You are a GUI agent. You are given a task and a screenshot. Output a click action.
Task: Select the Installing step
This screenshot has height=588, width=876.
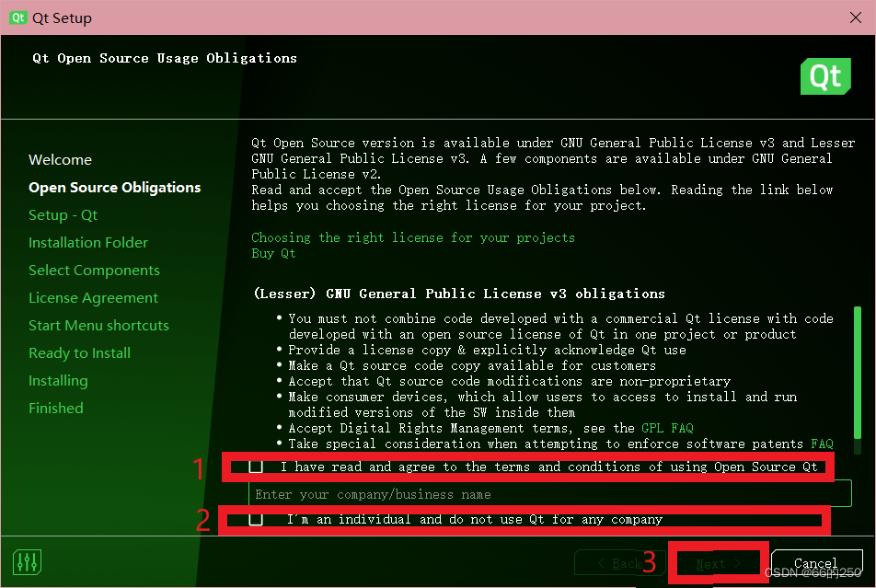(x=58, y=381)
